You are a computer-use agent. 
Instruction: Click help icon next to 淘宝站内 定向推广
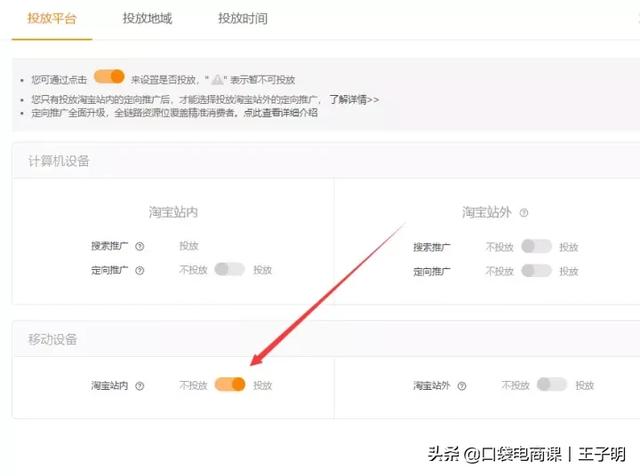pyautogui.click(x=140, y=270)
